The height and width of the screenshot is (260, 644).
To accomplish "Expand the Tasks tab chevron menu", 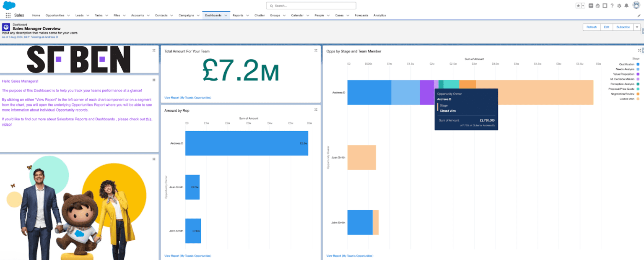I will click(x=106, y=16).
